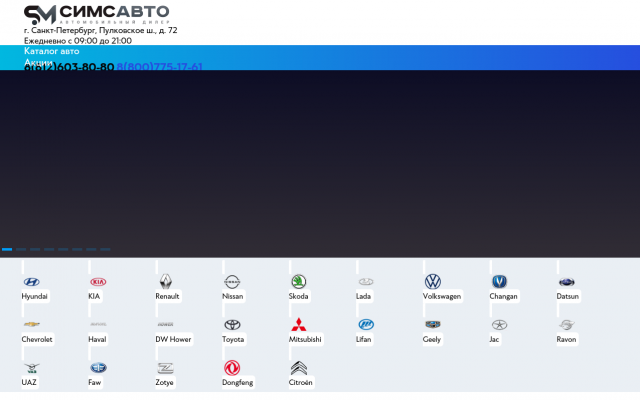The width and height of the screenshot is (640, 400).
Task: Open the Toyota brand link
Action: click(233, 339)
